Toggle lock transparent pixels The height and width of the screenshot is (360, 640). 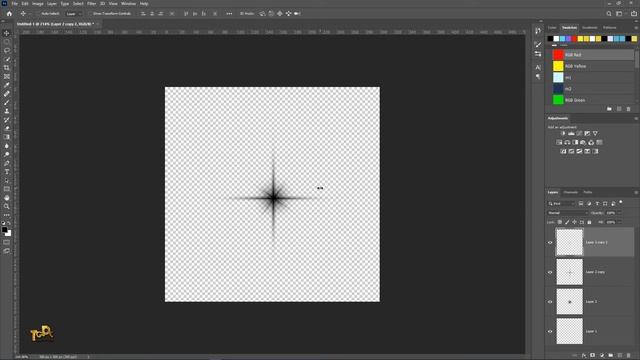[x=560, y=222]
